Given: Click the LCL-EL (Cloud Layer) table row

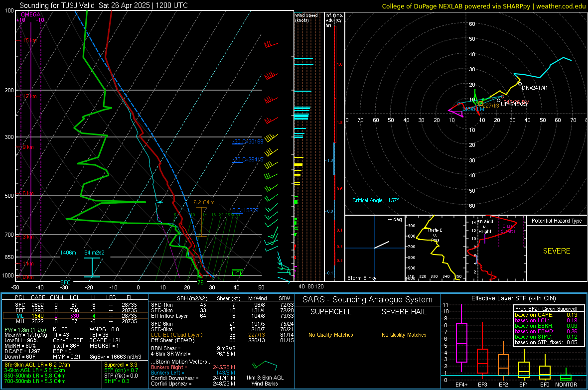Looking at the screenshot, I should click(x=222, y=335).
